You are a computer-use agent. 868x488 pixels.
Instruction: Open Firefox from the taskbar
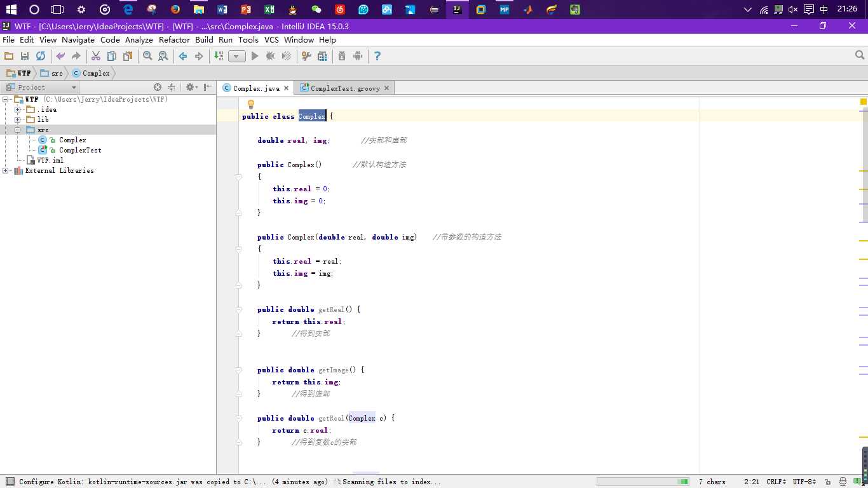175,10
